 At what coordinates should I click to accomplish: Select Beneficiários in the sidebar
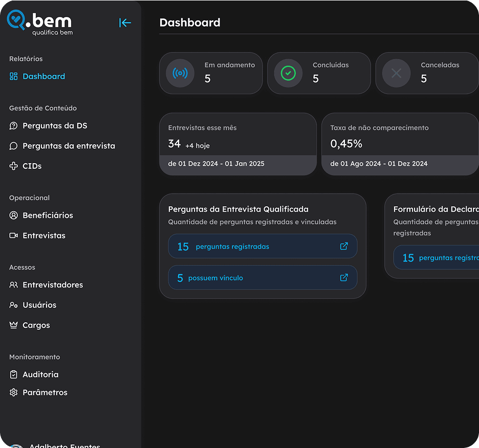(x=48, y=215)
